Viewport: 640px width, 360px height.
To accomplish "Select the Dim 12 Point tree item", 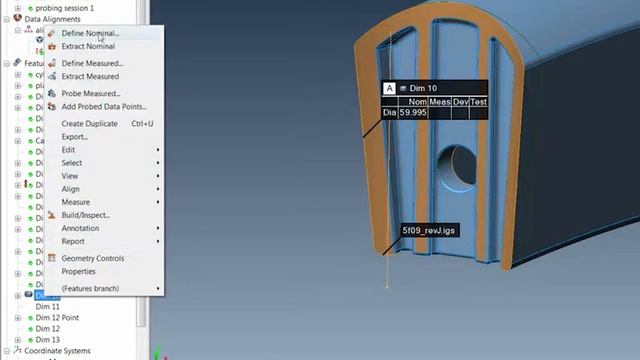I will point(57,318).
